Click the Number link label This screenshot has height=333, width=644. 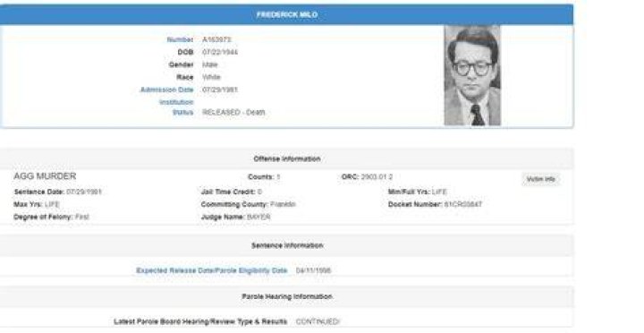pos(180,39)
